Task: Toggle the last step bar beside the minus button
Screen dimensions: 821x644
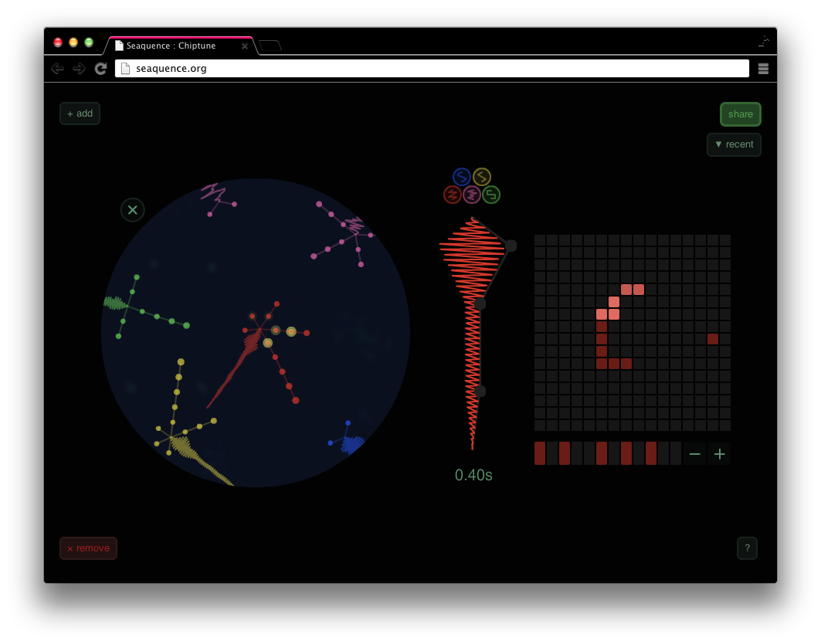Action: [676, 453]
